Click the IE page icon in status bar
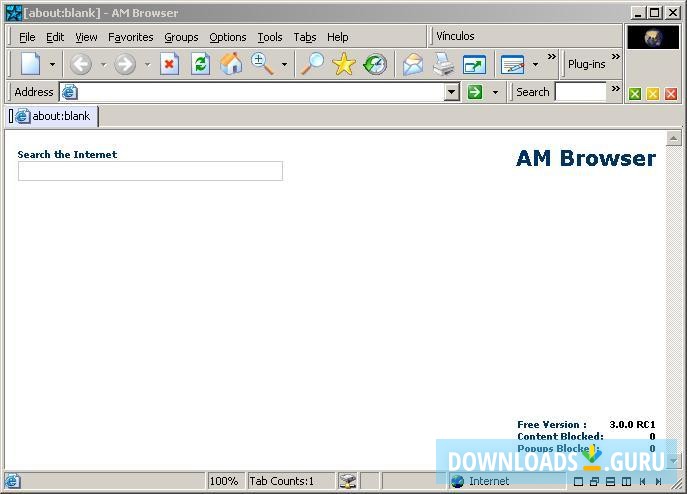The width and height of the screenshot is (687, 494). pyautogui.click(x=12, y=481)
